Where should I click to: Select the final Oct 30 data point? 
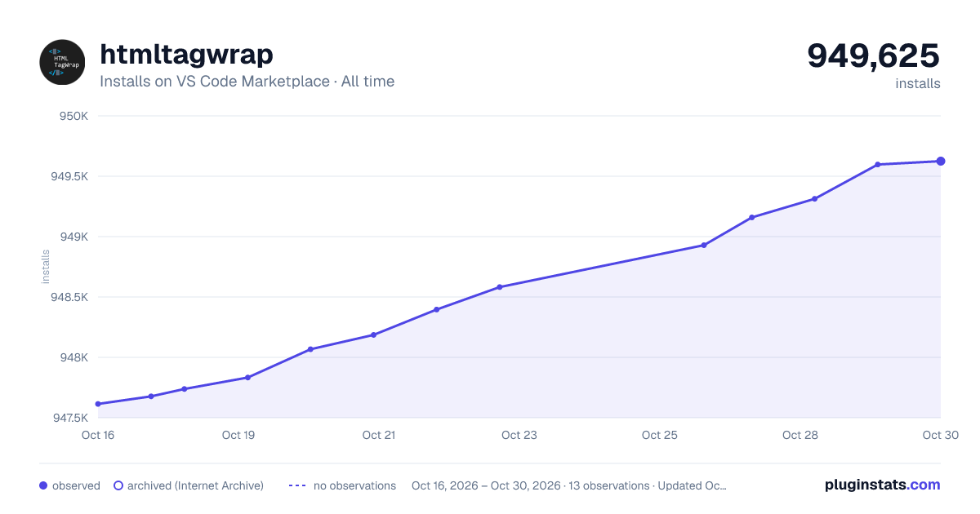(941, 162)
